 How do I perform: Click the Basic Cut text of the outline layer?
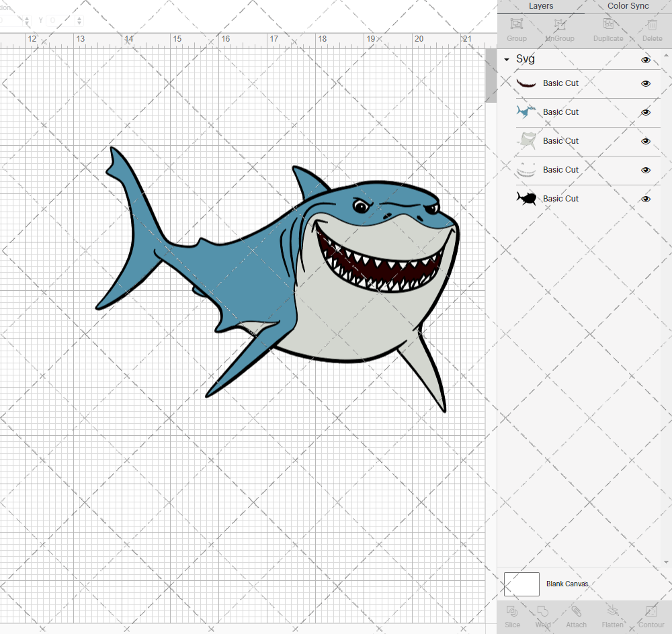(x=560, y=198)
